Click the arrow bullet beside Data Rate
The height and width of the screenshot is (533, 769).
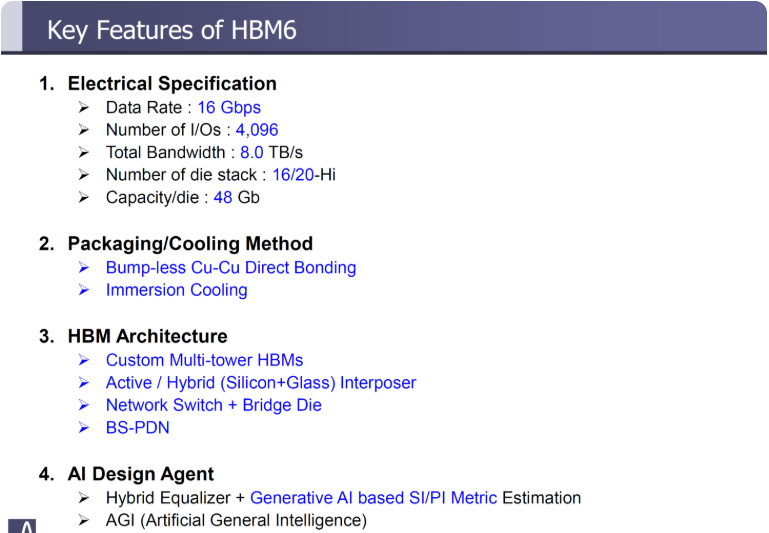click(84, 108)
